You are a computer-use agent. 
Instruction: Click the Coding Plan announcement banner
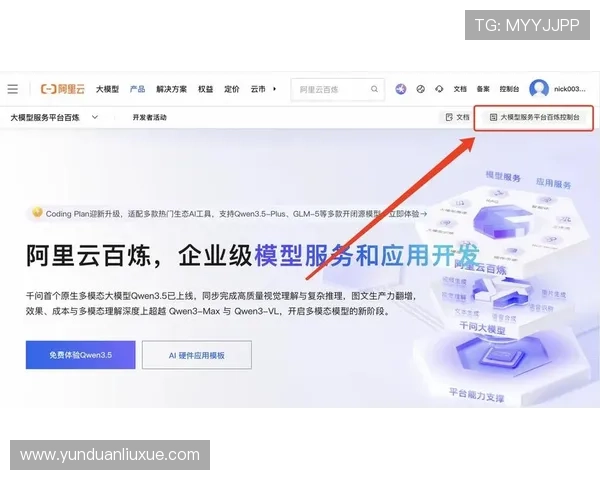(x=230, y=214)
